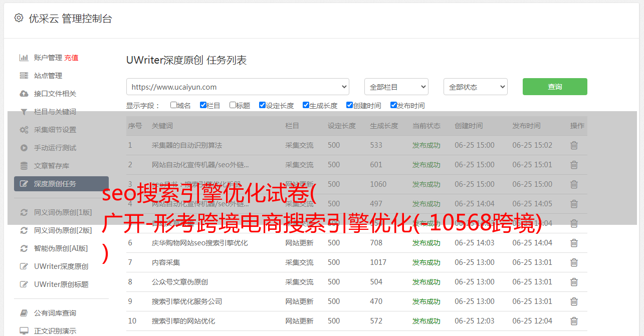Click the monitor icon for 正文识别演示

24,331
